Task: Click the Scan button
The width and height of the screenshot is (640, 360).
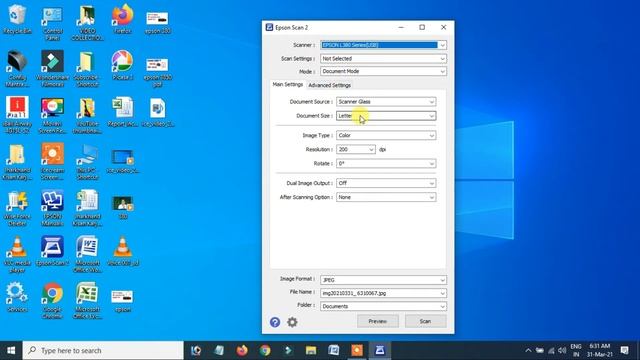Action: [425, 321]
